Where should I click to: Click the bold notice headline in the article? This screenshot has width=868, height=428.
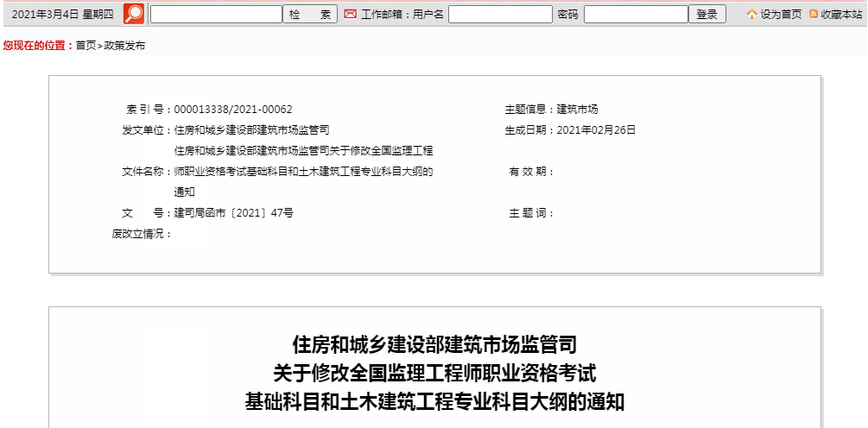434,374
